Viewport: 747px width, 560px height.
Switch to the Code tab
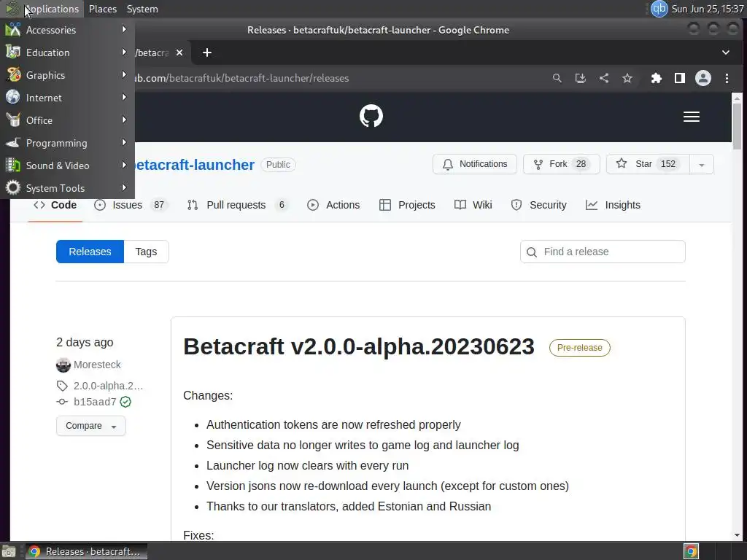click(x=55, y=205)
